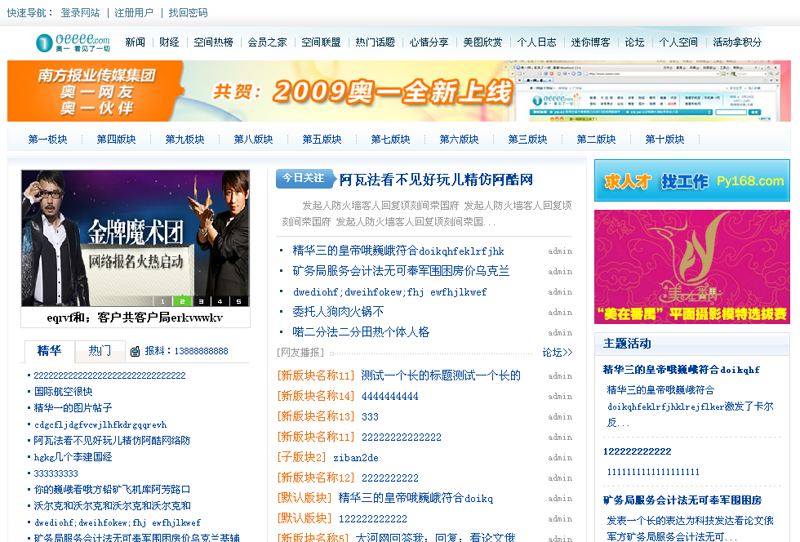The height and width of the screenshot is (542, 800).
Task: Click the 2009奥一全新上线 banner
Action: coord(399,91)
